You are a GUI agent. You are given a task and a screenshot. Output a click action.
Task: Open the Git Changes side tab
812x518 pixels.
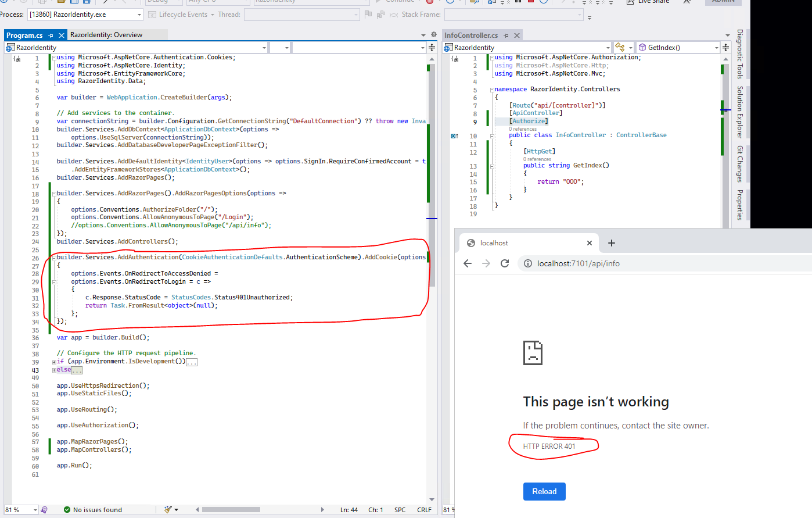coord(740,164)
